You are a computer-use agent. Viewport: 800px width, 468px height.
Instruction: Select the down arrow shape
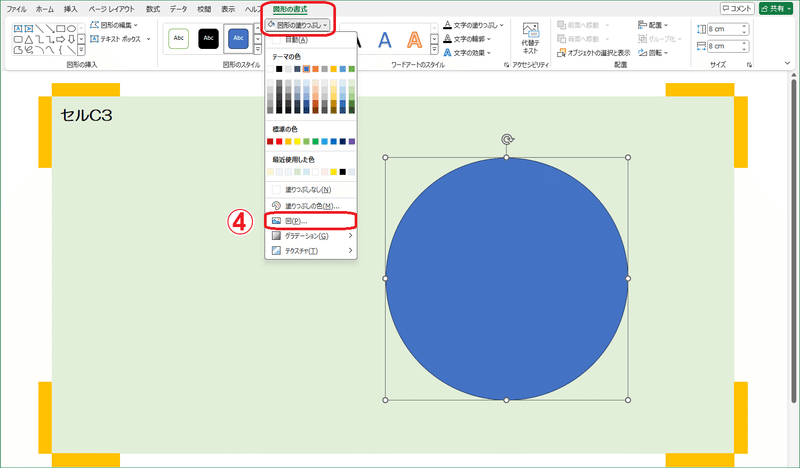click(x=71, y=39)
